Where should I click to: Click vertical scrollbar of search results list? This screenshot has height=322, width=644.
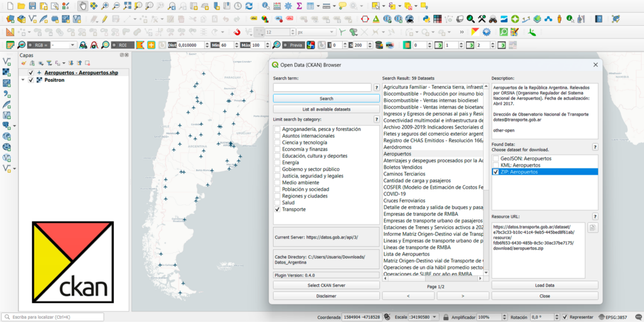click(486, 179)
